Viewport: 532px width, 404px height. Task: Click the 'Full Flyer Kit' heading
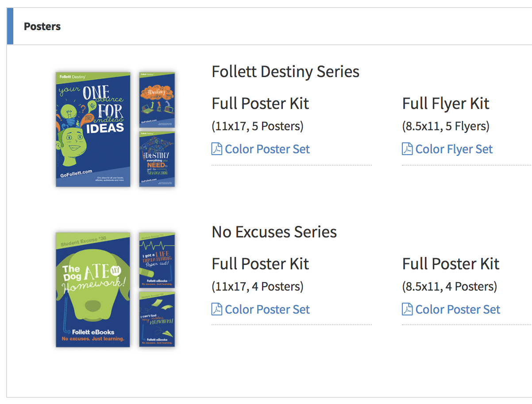445,103
